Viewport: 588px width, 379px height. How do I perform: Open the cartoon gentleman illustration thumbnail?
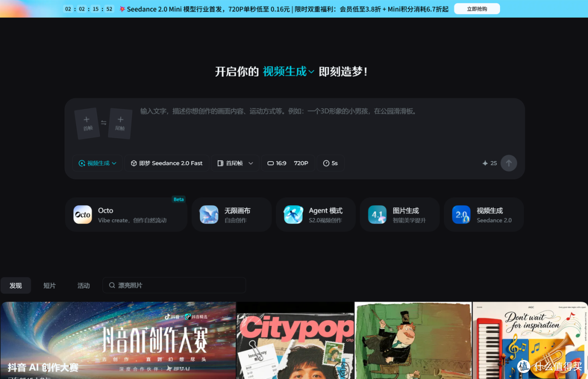coord(413,340)
